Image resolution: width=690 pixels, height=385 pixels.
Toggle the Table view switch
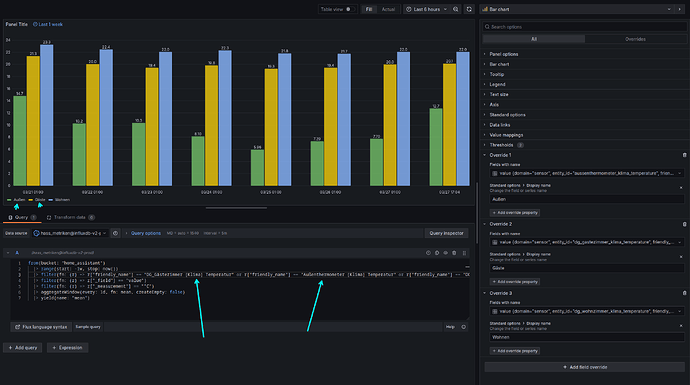pyautogui.click(x=350, y=9)
